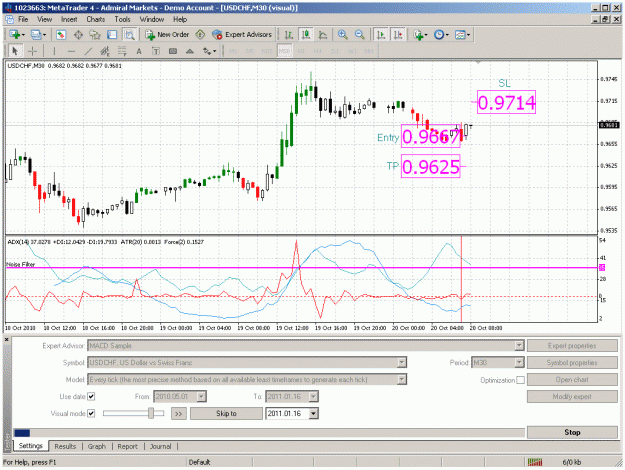Select the Fibonacci retracement tool
The image size is (625, 470).
click(x=122, y=51)
